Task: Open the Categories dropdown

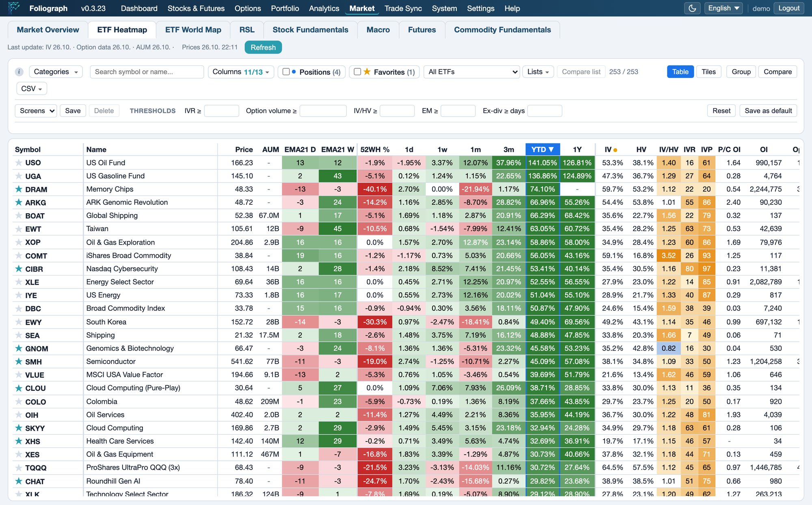Action: 56,72
